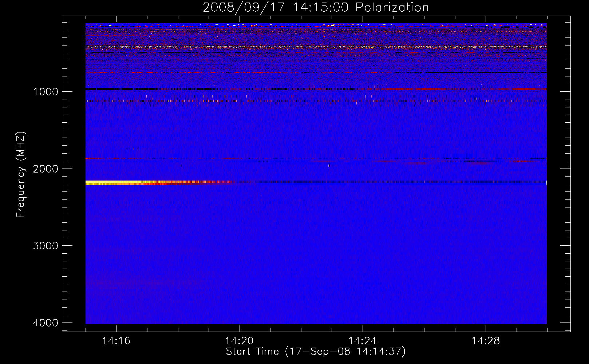Click the 14:16 time tick label

116,341
